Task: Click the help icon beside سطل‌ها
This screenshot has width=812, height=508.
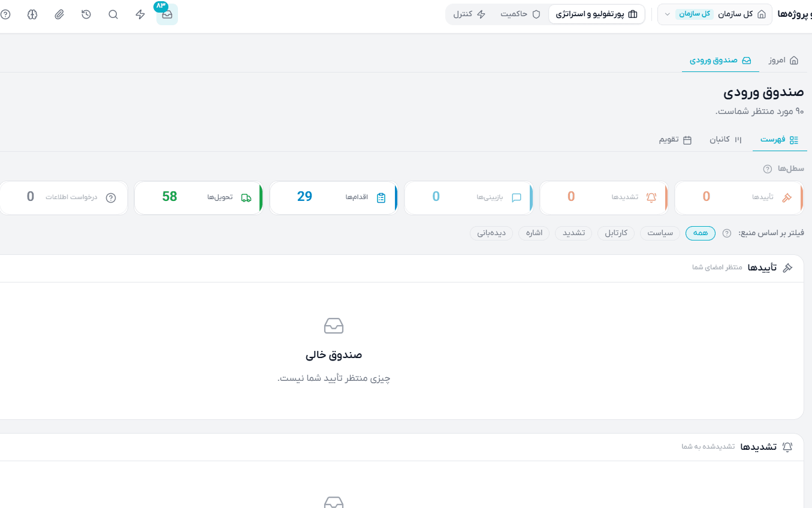Action: (767, 169)
